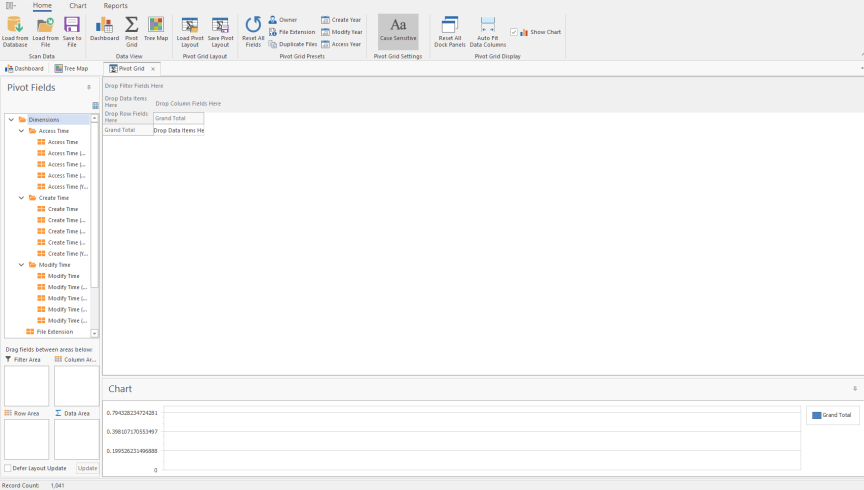Toggle the Show Chart checkbox
The width and height of the screenshot is (864, 490).
point(514,32)
